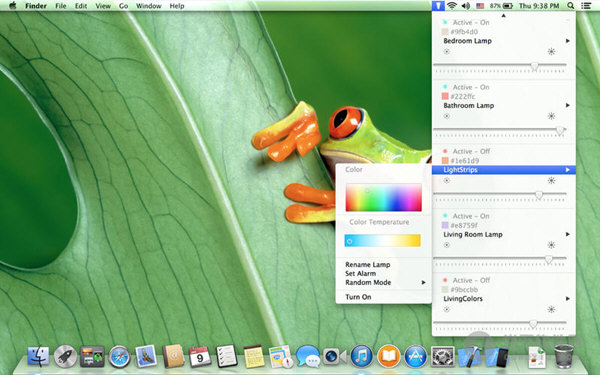The width and height of the screenshot is (600, 375).
Task: Open iTunes from the Dock
Action: [362, 356]
